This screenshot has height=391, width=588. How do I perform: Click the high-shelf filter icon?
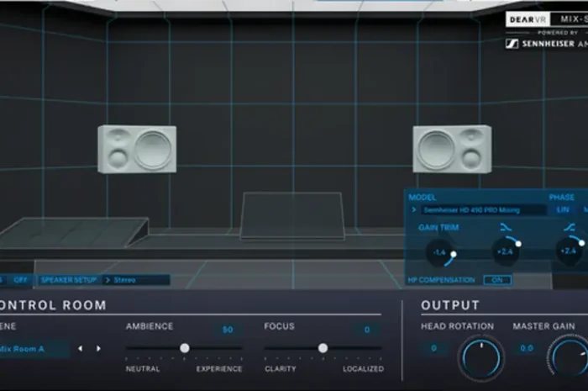(570, 227)
